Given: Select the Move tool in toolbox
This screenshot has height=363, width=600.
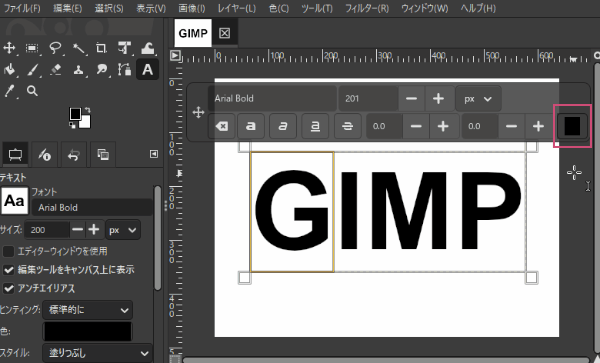Looking at the screenshot, I should [9, 48].
